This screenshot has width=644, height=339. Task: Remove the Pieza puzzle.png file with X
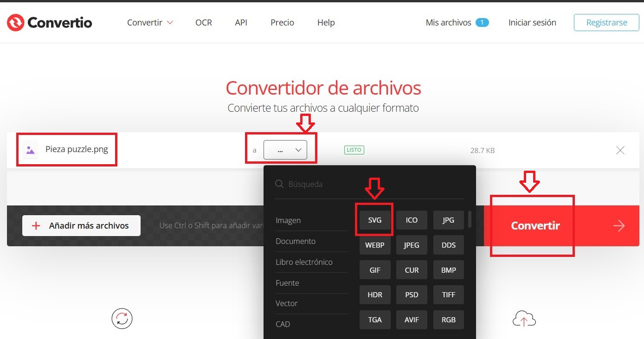pyautogui.click(x=620, y=150)
